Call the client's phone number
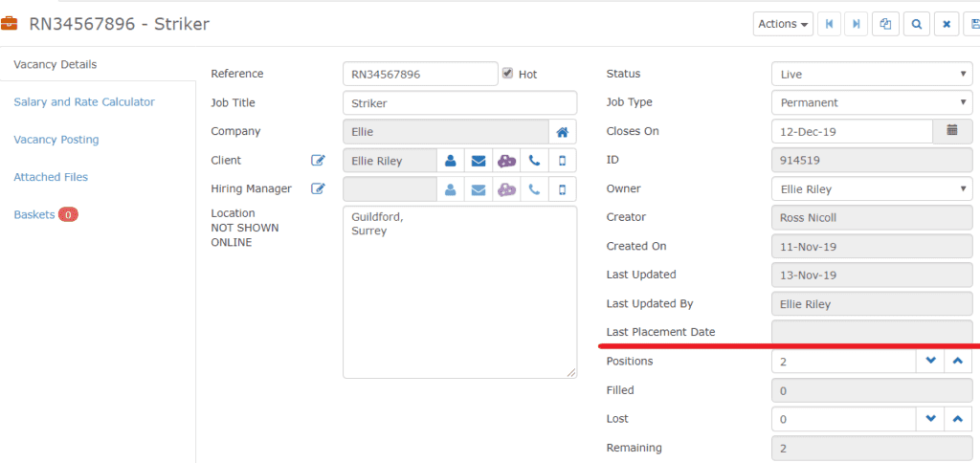The height and width of the screenshot is (463, 980). point(534,161)
